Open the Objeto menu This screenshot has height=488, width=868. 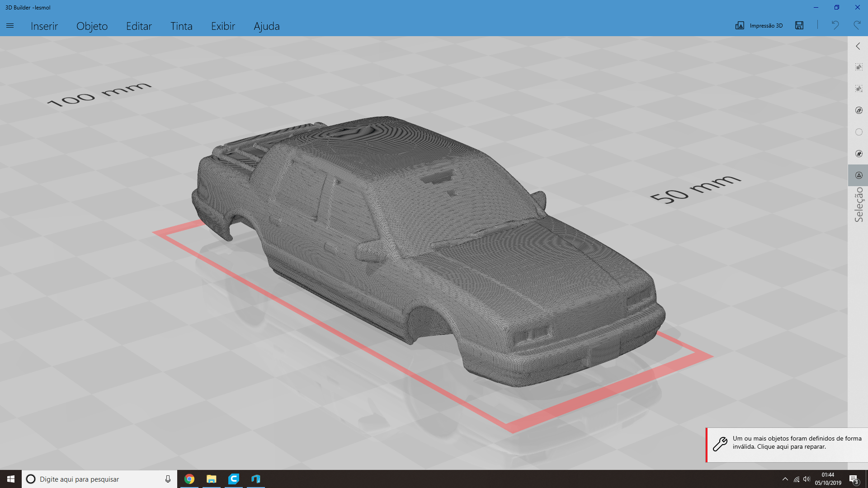(92, 26)
